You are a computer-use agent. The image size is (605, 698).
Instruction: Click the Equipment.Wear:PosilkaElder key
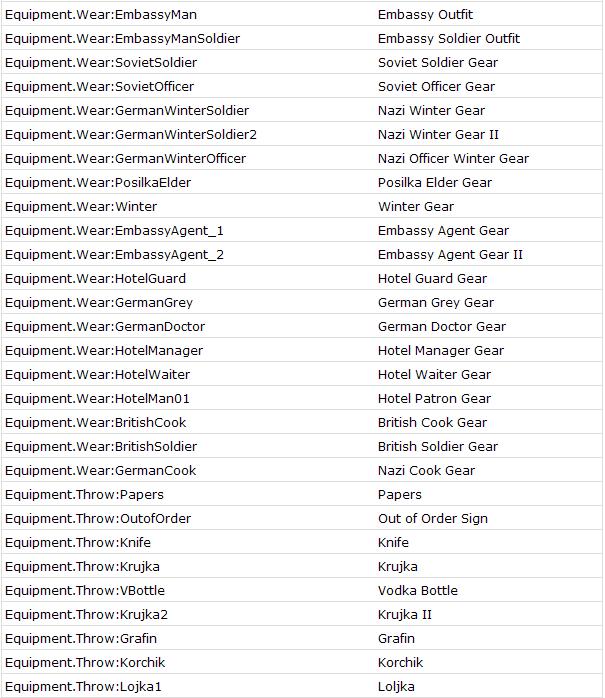[x=98, y=183]
